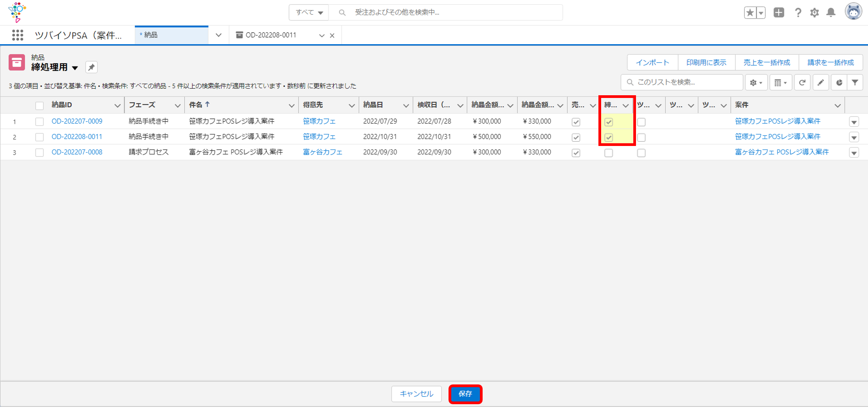The width and height of the screenshot is (868, 410).
Task: Click the global actions plus icon
Action: [x=779, y=13]
